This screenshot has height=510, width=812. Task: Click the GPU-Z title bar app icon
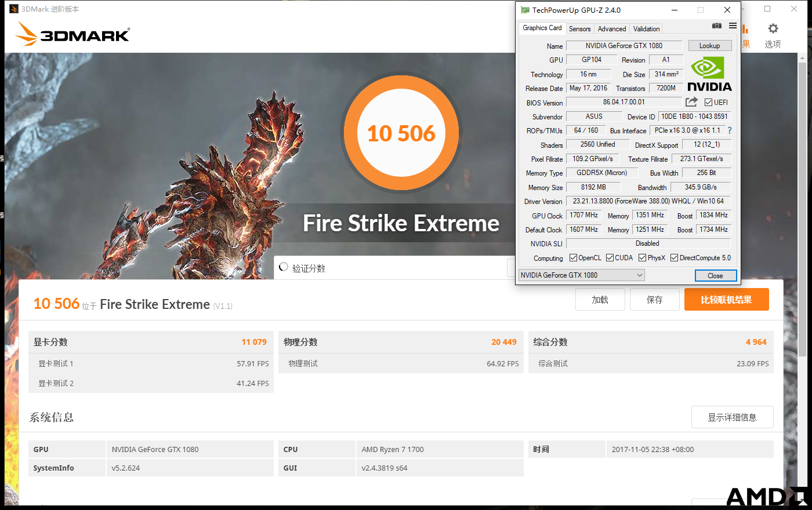pos(525,10)
